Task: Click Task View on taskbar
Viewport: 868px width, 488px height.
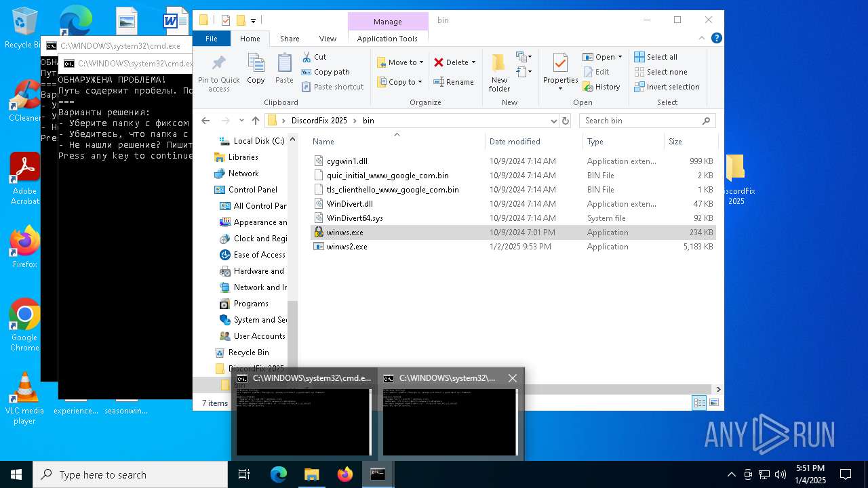Action: tap(244, 474)
